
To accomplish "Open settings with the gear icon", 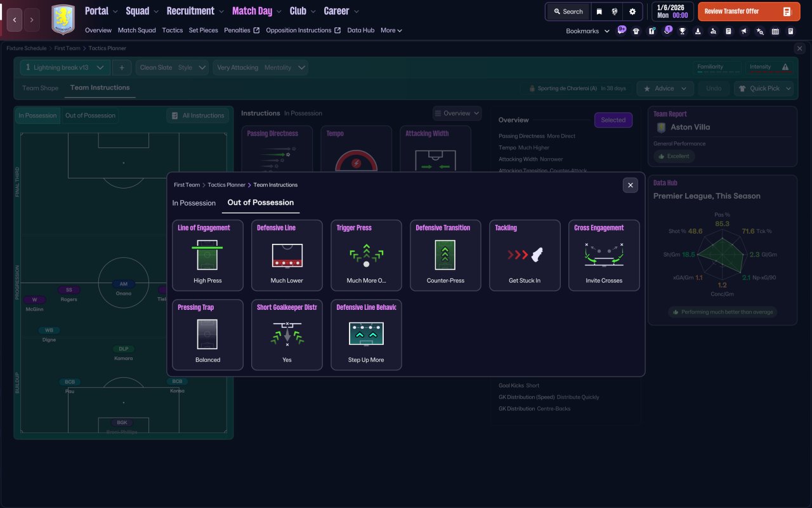I will (632, 11).
